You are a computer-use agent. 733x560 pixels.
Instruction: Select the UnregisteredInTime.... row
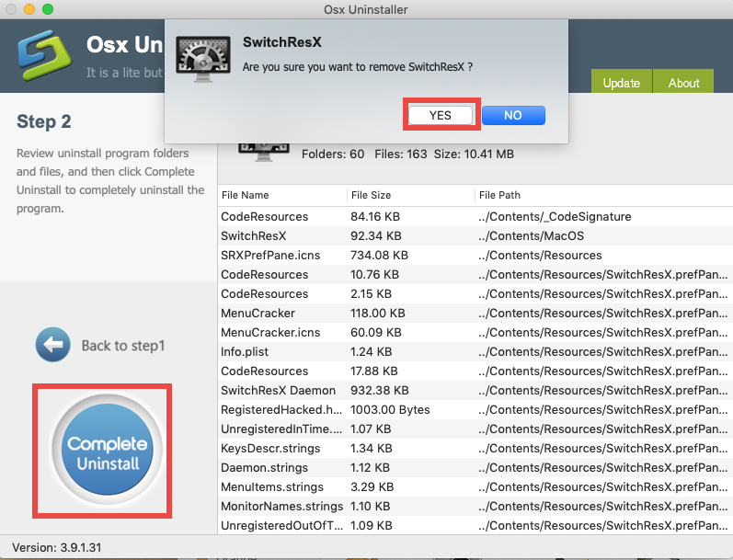pos(475,429)
